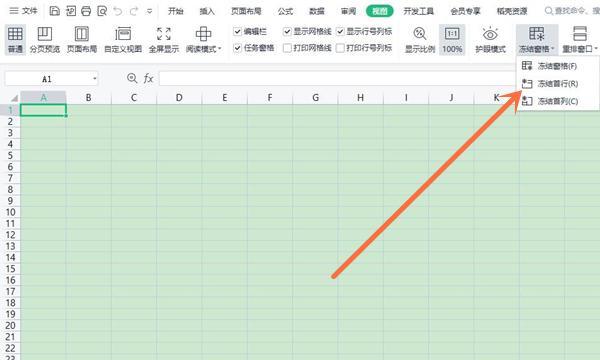Image resolution: width=600 pixels, height=360 pixels.
Task: Click the Print Preview icon
Action: [x=102, y=11]
